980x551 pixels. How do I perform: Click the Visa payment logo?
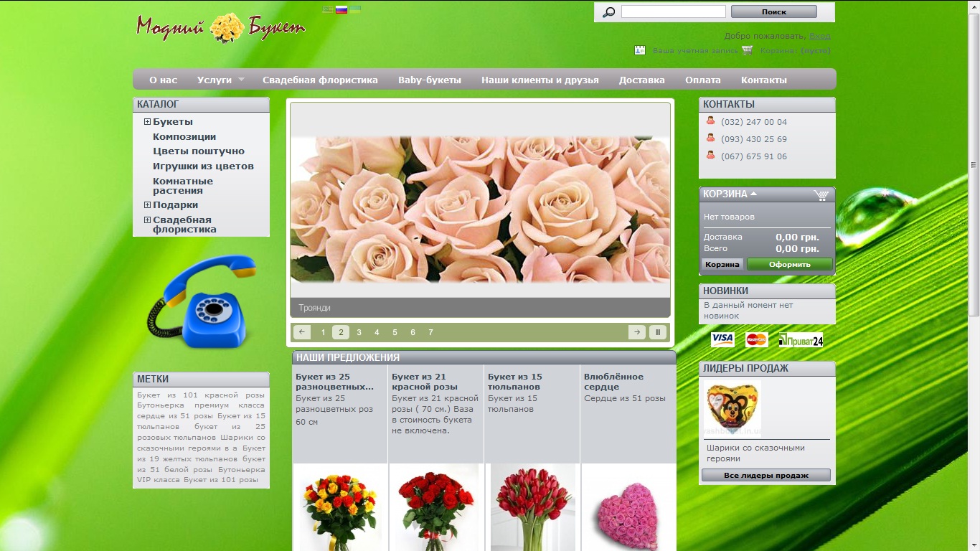coord(722,339)
